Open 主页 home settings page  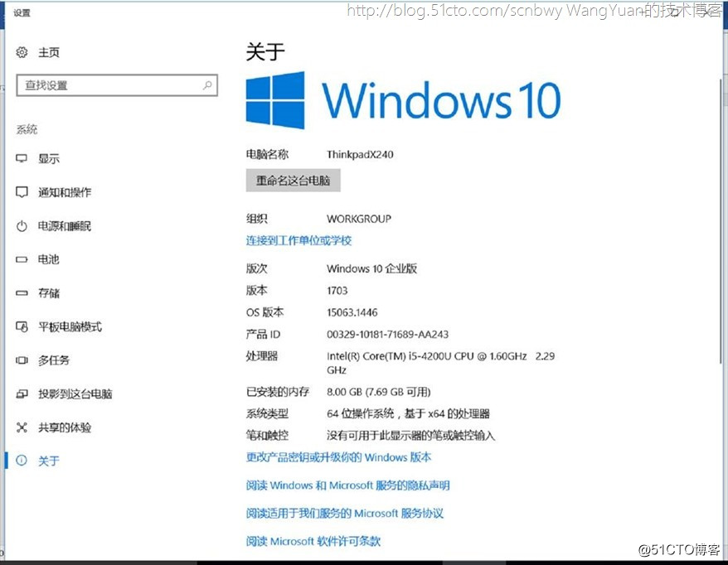pyautogui.click(x=49, y=52)
